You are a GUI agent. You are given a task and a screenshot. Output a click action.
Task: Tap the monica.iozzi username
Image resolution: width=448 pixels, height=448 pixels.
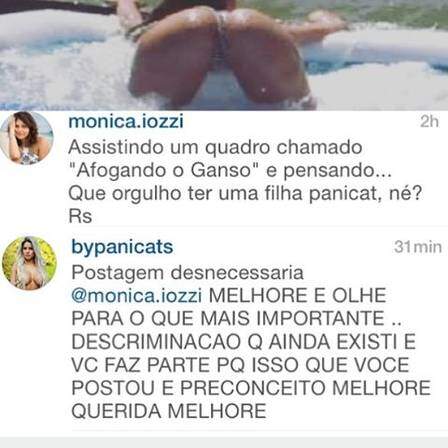tap(126, 121)
